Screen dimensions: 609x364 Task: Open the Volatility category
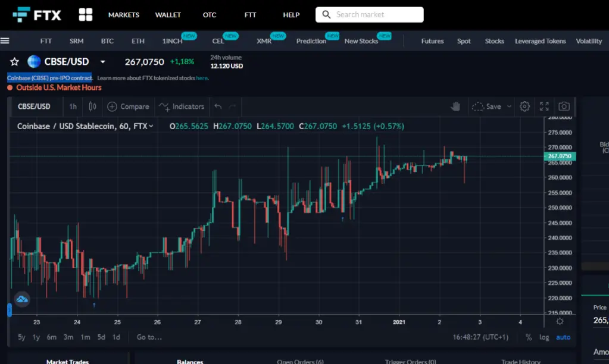click(x=589, y=41)
